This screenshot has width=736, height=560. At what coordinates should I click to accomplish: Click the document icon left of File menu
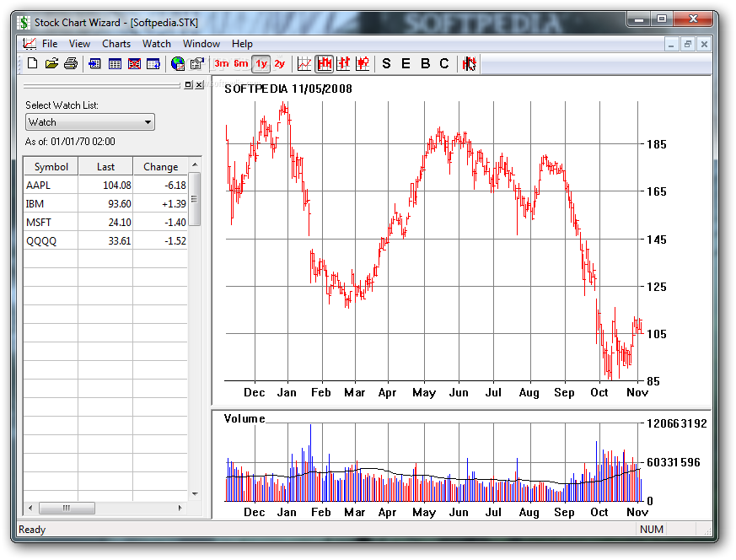click(30, 44)
